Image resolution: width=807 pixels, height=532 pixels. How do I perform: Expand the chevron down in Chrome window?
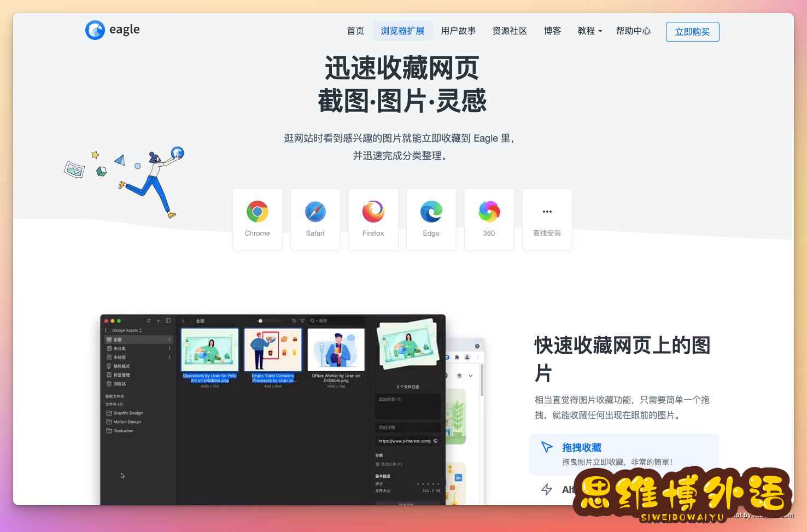471,376
